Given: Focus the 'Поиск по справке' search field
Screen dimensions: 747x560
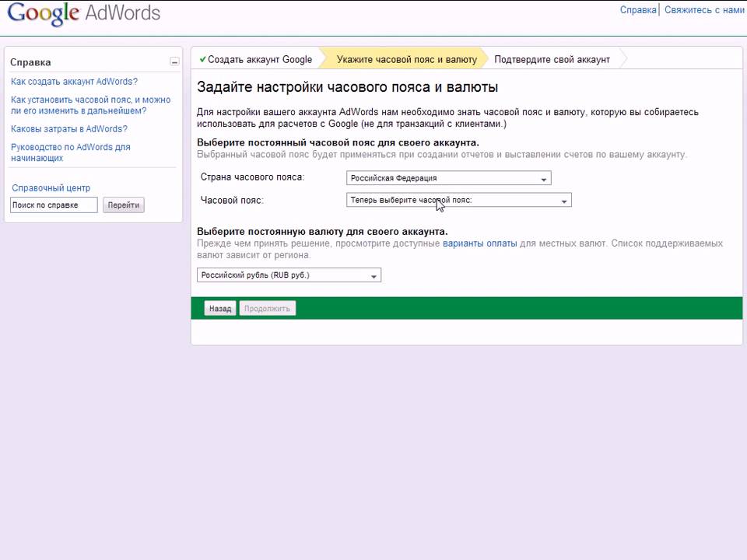Looking at the screenshot, I should click(54, 205).
